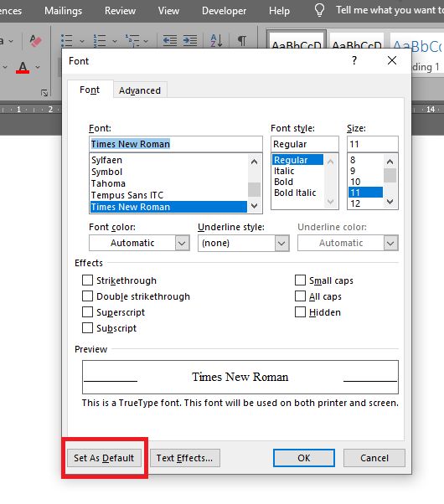Screen dimensions: 444x504
Task: Click the Font name input field
Action: (176, 144)
